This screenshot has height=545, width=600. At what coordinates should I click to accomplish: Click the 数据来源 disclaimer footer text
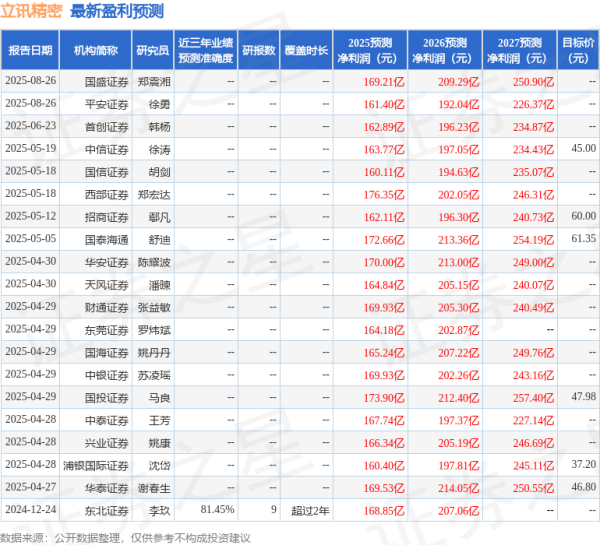click(125, 538)
